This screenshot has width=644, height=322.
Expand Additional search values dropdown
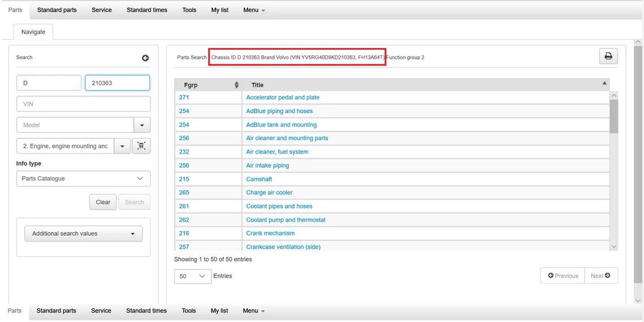83,233
